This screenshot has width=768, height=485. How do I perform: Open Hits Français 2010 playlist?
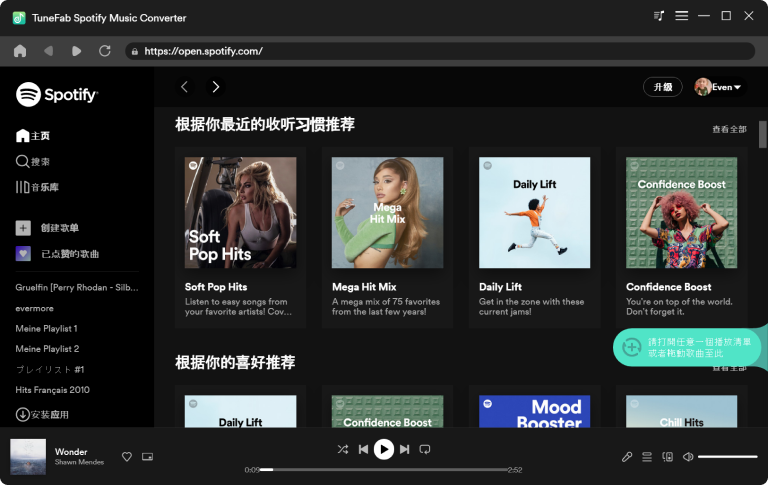(x=52, y=390)
